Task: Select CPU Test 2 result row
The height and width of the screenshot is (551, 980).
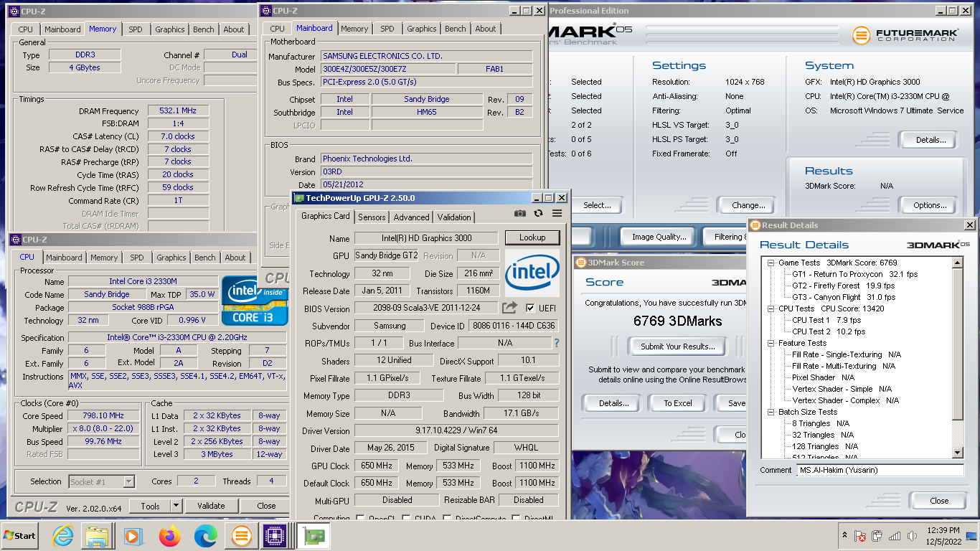Action: click(829, 331)
